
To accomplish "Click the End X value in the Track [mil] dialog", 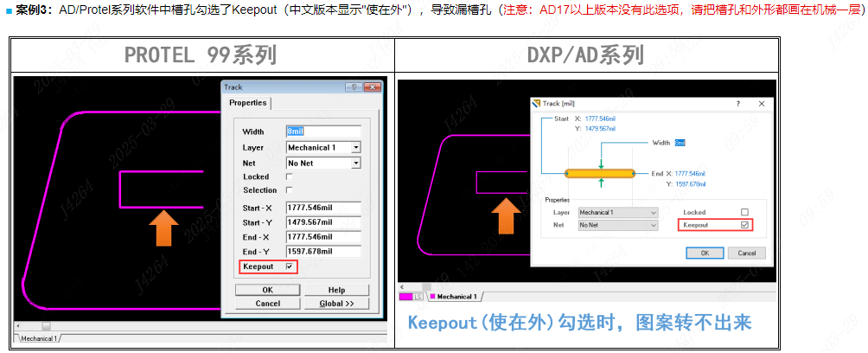I will [690, 173].
